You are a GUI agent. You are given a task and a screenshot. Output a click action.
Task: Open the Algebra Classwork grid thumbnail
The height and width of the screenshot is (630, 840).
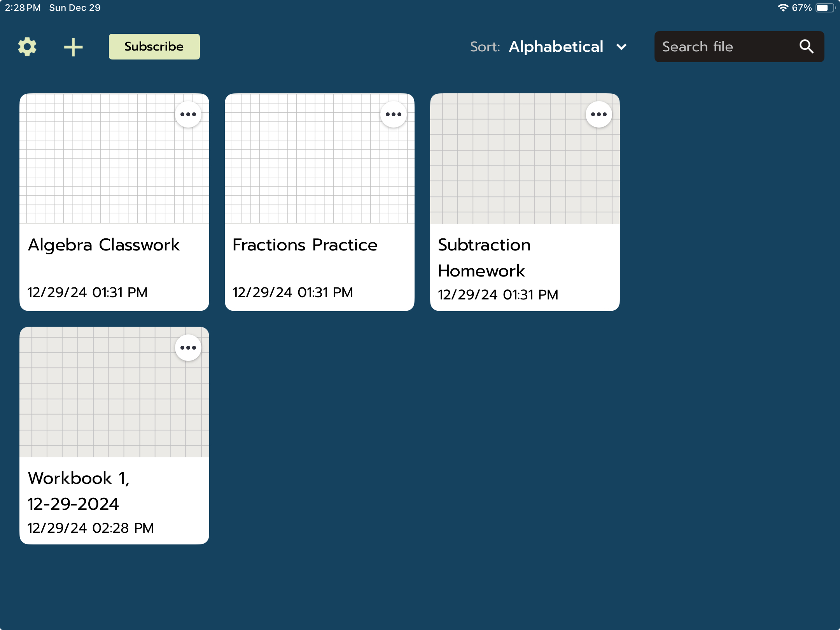(101, 163)
